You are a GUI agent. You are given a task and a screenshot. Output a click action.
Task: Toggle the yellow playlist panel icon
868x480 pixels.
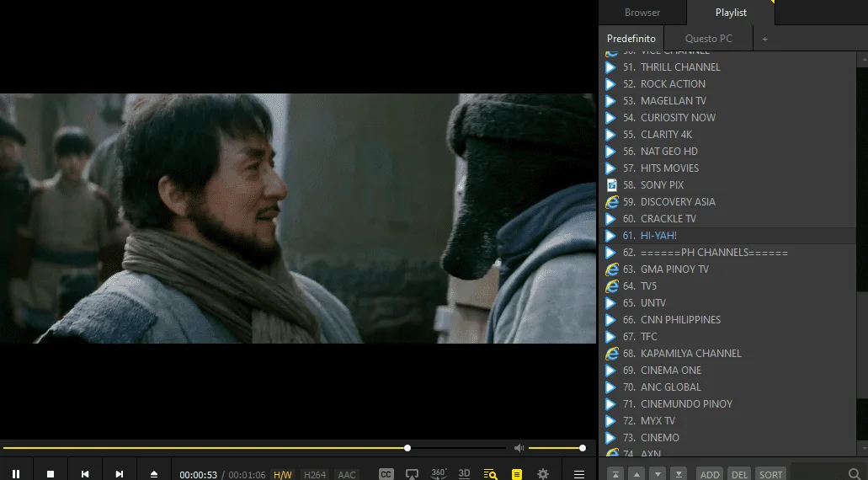pos(516,474)
